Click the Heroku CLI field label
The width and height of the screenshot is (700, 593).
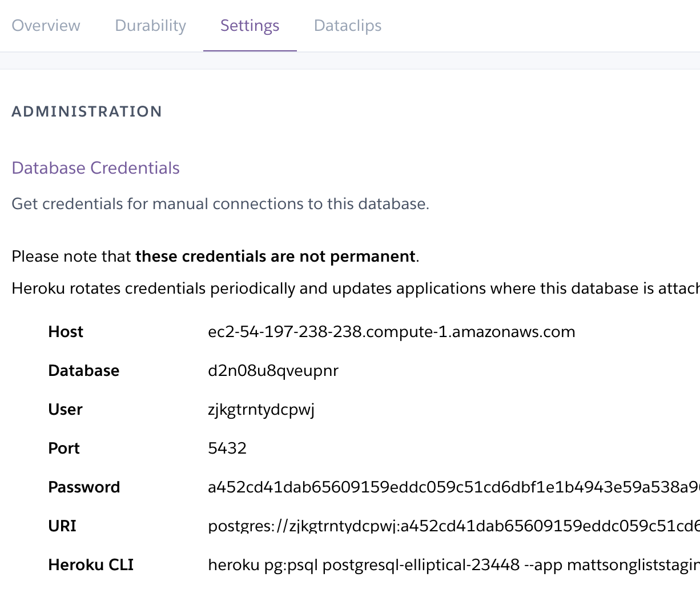pos(91,565)
